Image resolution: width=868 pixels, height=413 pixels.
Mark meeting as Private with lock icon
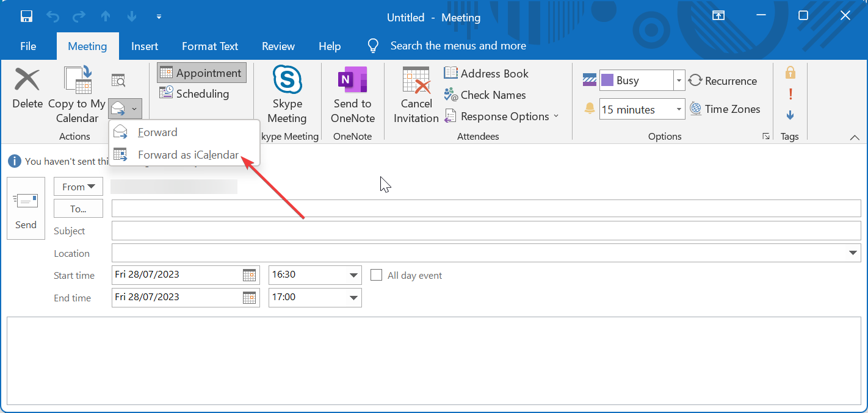pyautogui.click(x=790, y=73)
